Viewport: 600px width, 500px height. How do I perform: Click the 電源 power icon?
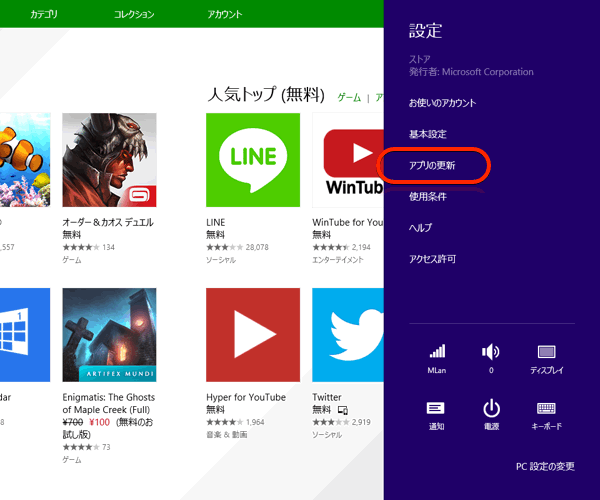[491, 408]
